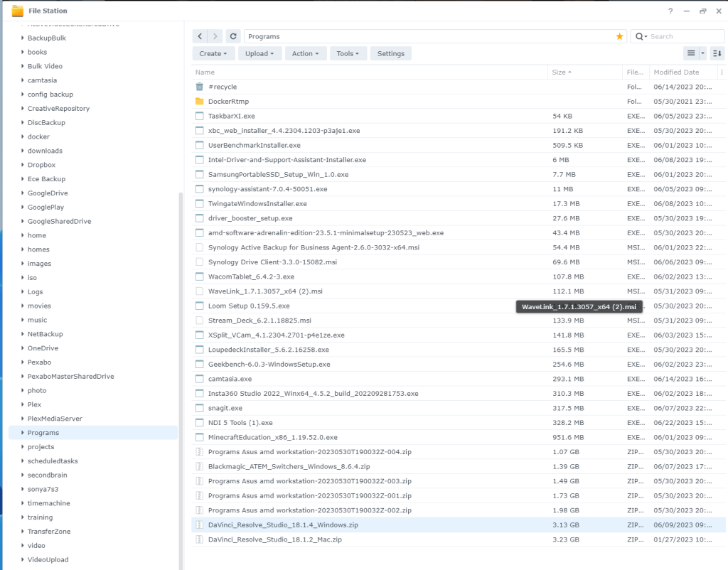Expand the docker folder tree node

22,136
